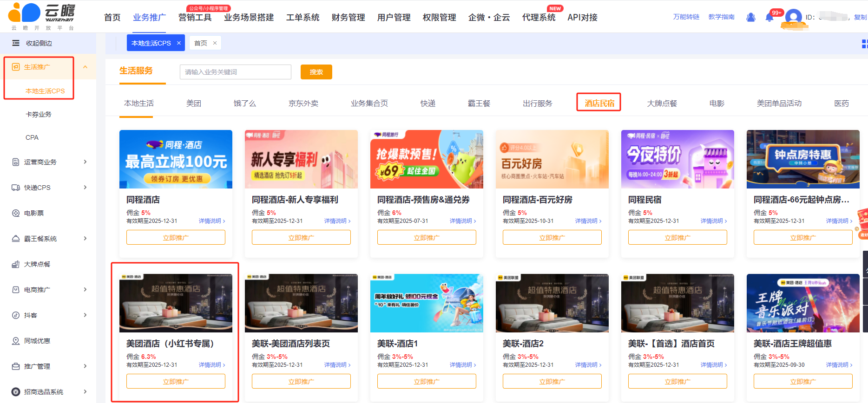Image resolution: width=868 pixels, height=403 pixels.
Task: Expand the 推广管理 menu arrow
Action: pos(85,366)
